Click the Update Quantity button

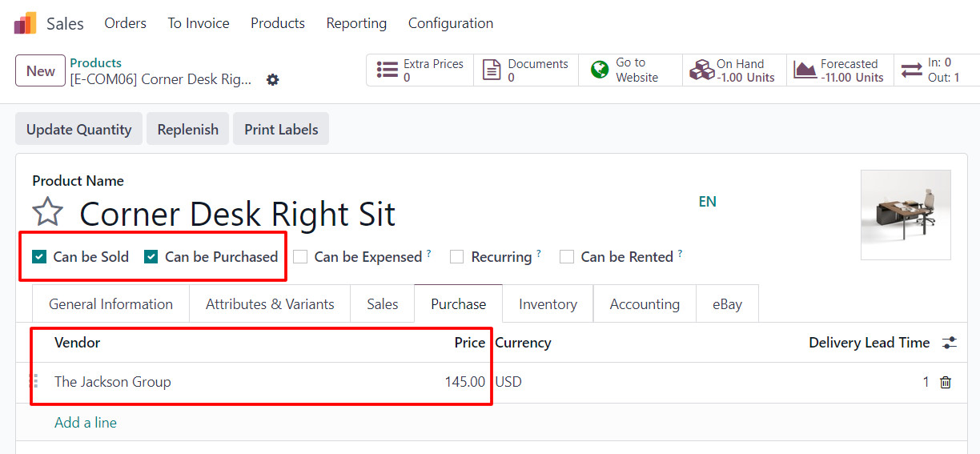point(78,129)
